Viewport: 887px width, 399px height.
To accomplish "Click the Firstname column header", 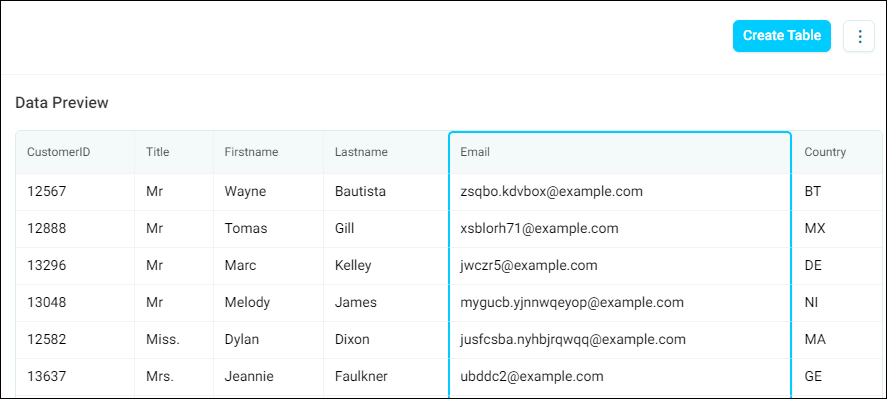I will tap(268, 152).
